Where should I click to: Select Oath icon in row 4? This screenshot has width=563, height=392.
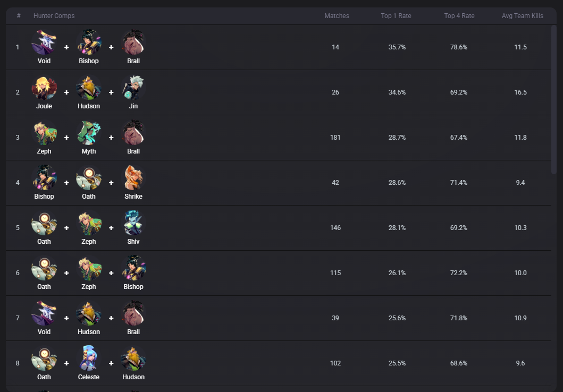(x=89, y=178)
